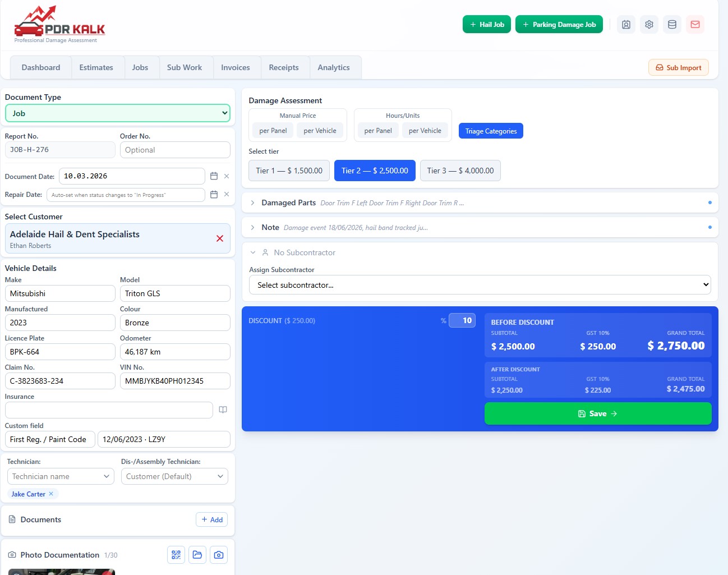Screen dimensions: 728x575
Task: Click the Claim No. field
Action: 60,381
